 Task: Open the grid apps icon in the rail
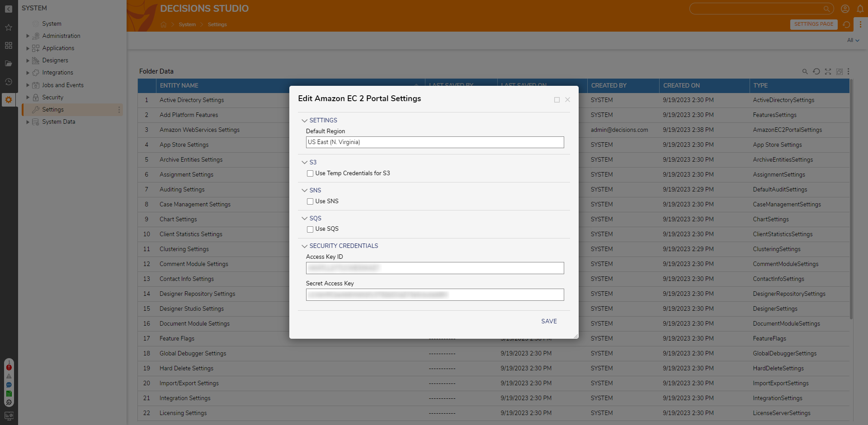tap(9, 46)
